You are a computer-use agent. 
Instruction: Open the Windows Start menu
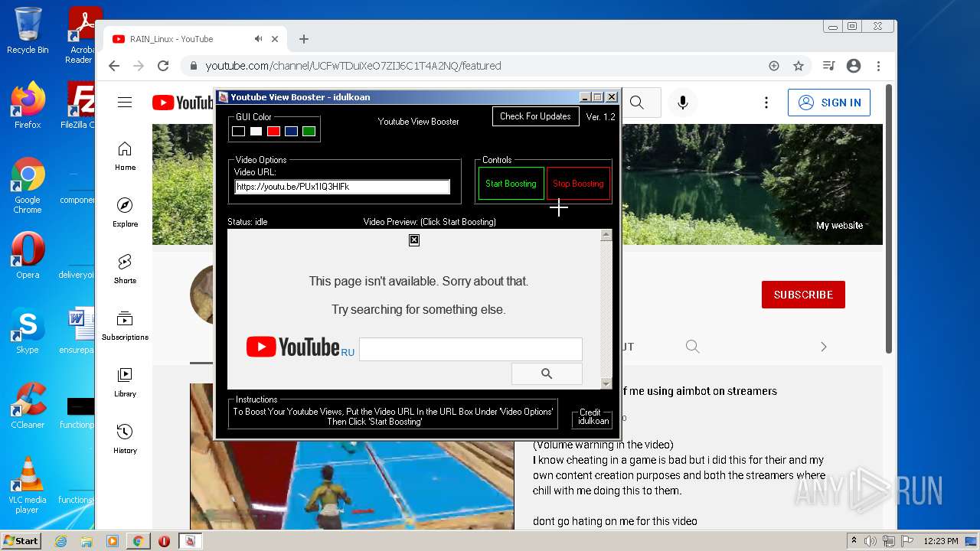click(21, 541)
